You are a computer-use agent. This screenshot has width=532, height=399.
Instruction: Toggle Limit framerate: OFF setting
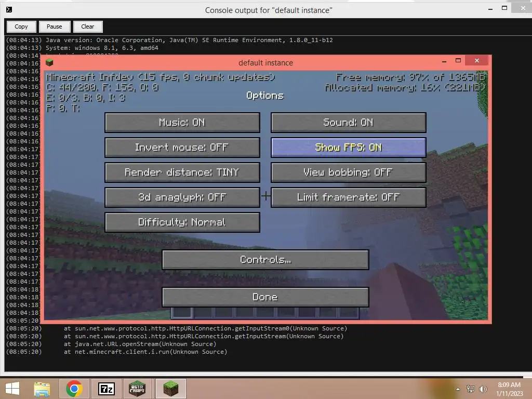point(349,197)
